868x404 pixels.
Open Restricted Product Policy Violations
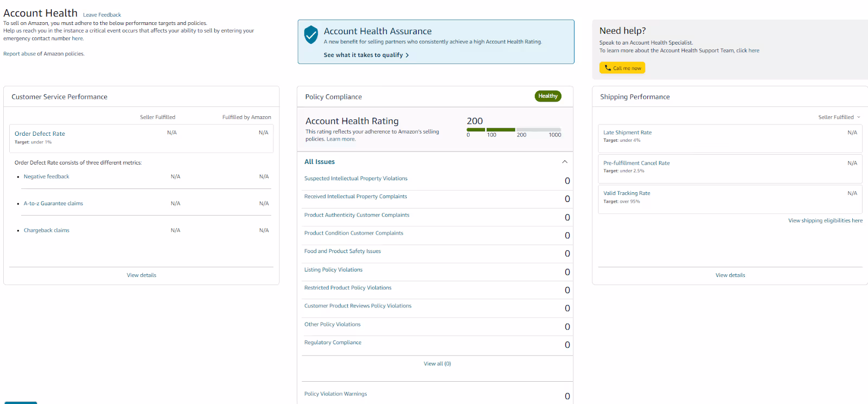pos(348,288)
